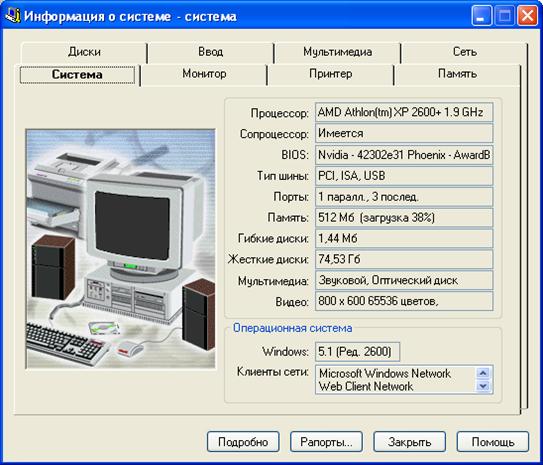Open the Монитор tab
The width and height of the screenshot is (543, 465).
click(x=204, y=74)
